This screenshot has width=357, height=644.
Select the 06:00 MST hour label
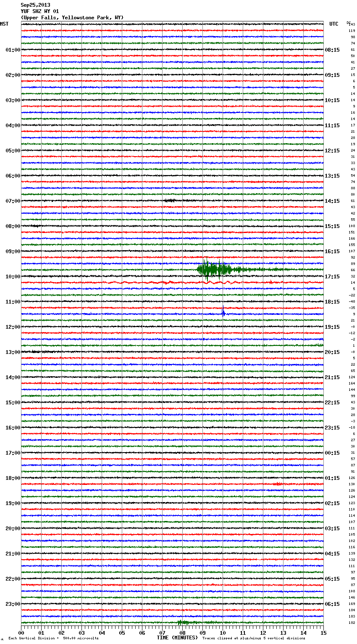(x=13, y=176)
